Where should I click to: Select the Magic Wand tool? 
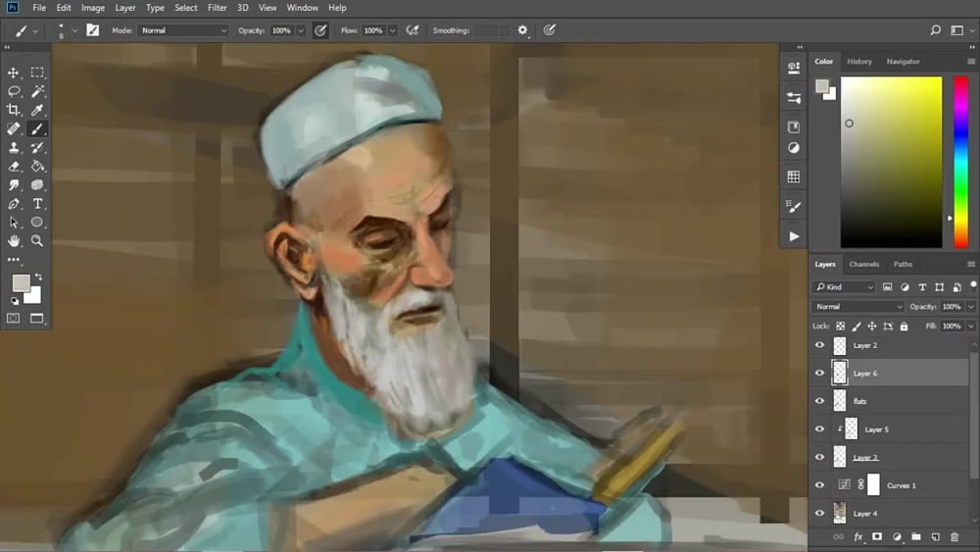coord(37,92)
